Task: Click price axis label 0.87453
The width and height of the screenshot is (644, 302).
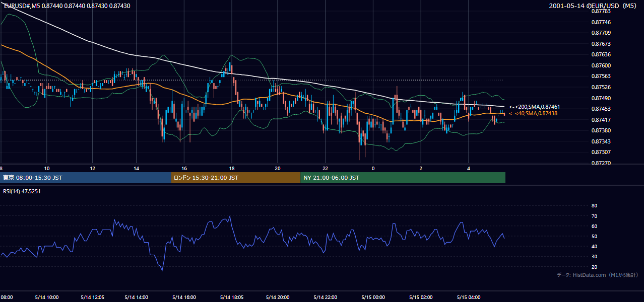Action: coord(601,109)
